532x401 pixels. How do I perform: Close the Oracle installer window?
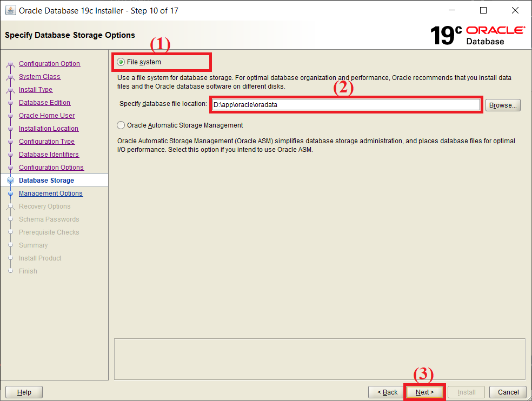(x=515, y=10)
